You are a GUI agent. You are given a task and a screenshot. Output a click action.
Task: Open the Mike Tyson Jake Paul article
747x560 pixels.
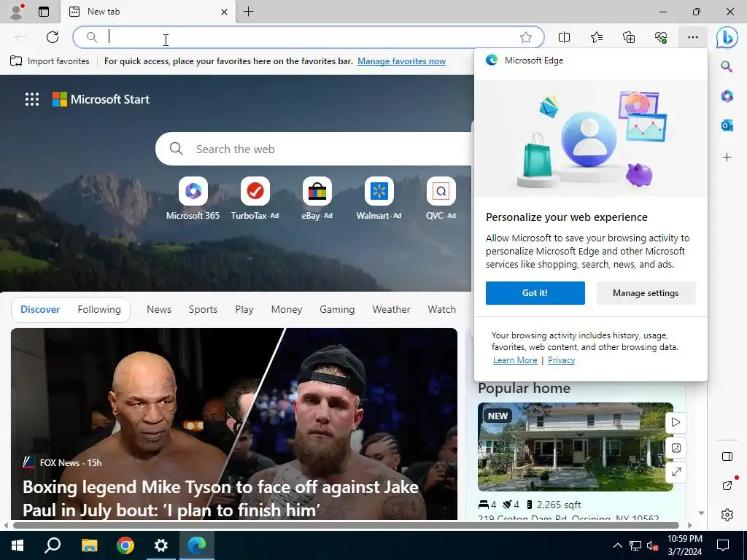234,424
